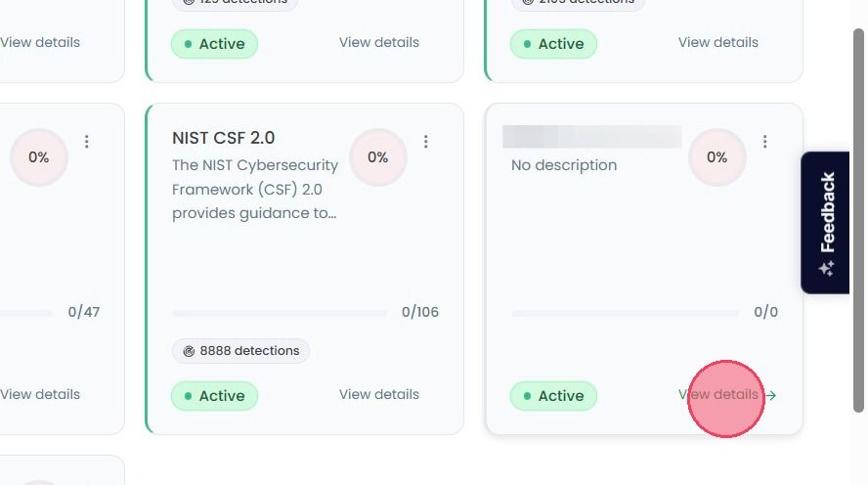The image size is (868, 485).
Task: Open kebab menu on the No description card
Action: point(765,142)
